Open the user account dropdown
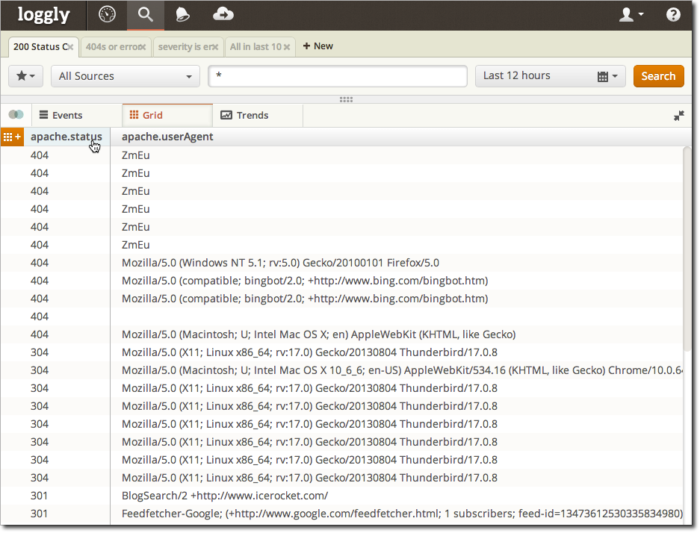This screenshot has height=533, width=700. click(x=630, y=14)
